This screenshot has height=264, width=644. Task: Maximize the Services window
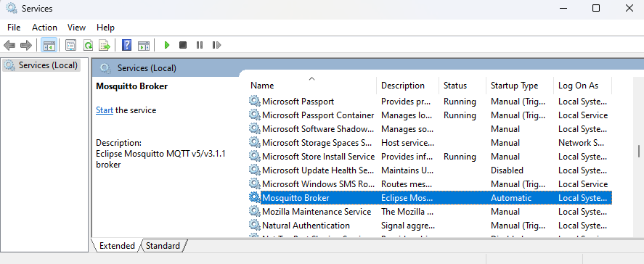click(596, 8)
